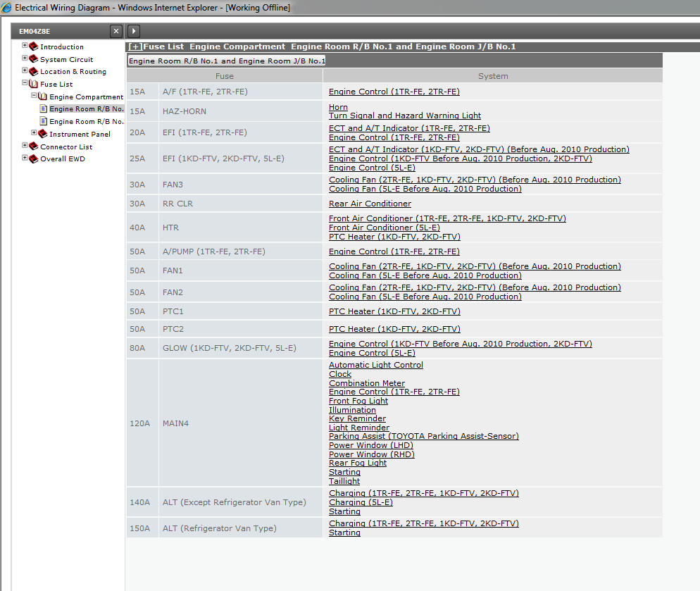Collapse the Engine Compartment tree node

pyautogui.click(x=33, y=96)
